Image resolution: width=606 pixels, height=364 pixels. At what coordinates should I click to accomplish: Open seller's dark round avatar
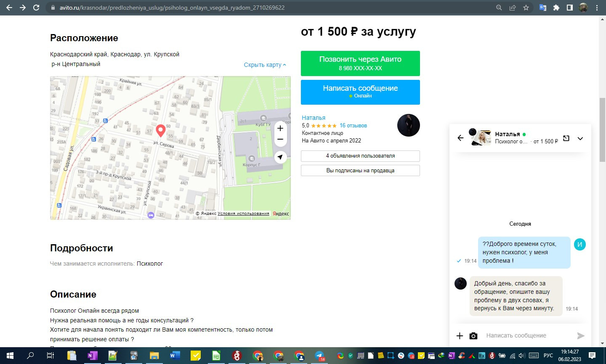tap(409, 125)
